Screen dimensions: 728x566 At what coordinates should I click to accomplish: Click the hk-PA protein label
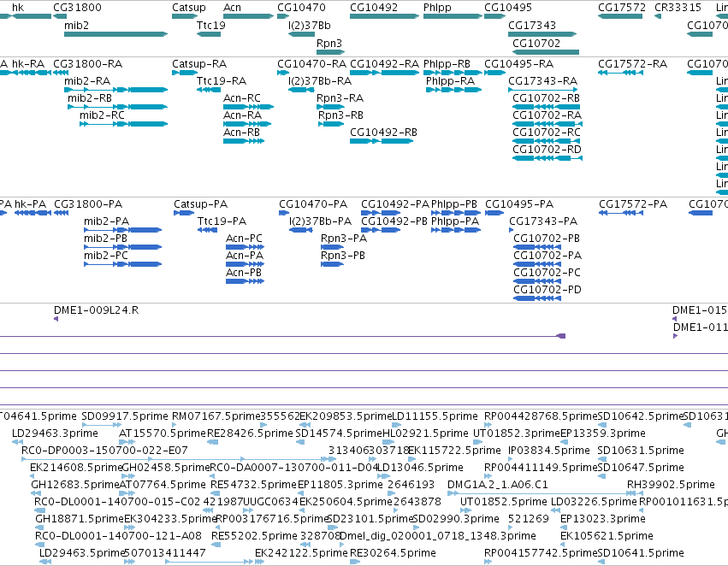click(30, 204)
